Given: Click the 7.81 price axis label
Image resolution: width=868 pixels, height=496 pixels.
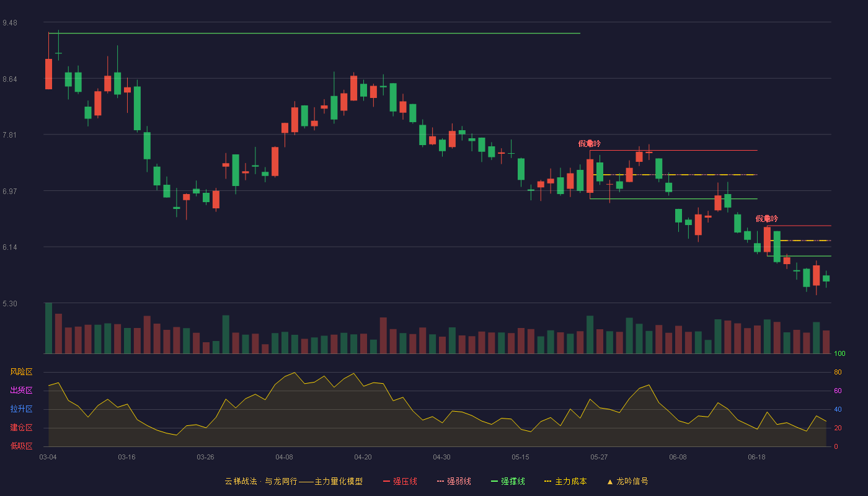Looking at the screenshot, I should coord(10,135).
